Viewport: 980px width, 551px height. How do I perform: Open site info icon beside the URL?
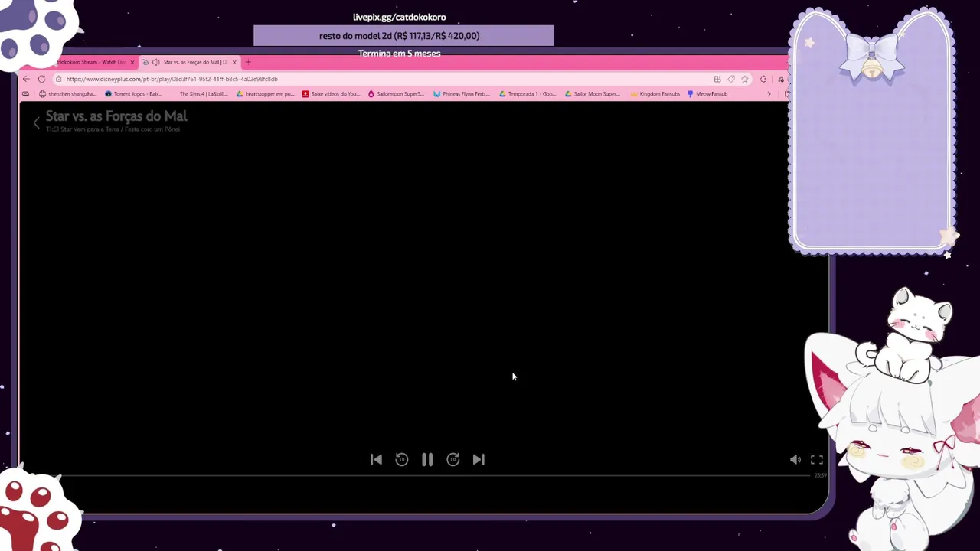pos(58,79)
